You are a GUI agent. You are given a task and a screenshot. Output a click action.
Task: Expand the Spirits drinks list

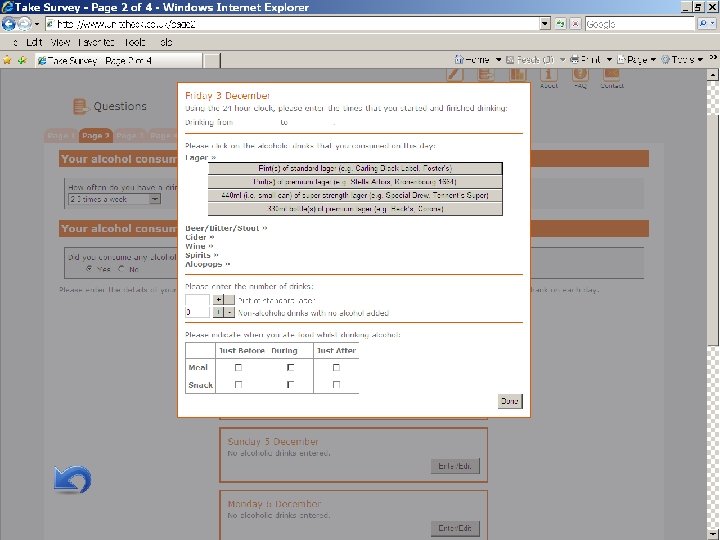click(x=202, y=255)
